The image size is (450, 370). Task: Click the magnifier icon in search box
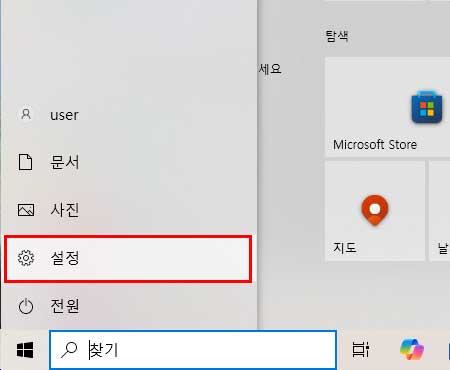69,350
